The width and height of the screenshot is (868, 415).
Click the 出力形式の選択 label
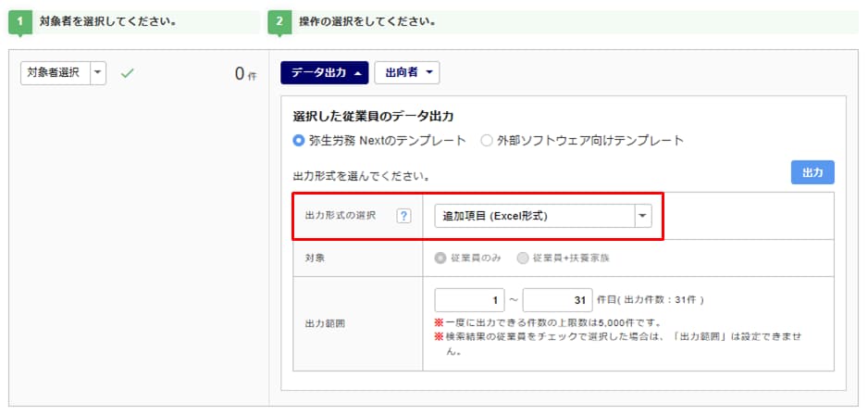[x=340, y=216]
